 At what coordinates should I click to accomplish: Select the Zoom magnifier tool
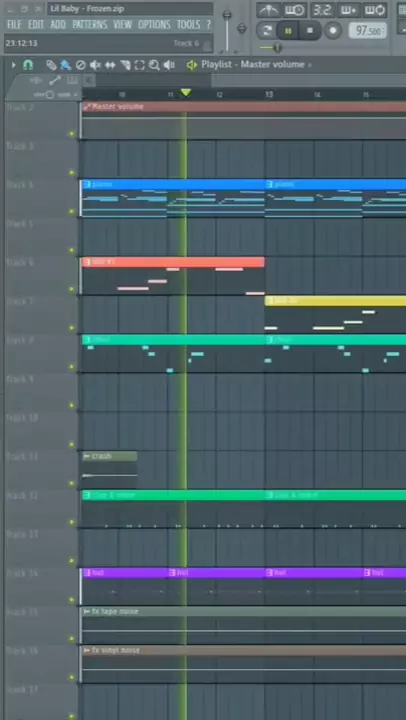[x=154, y=65]
